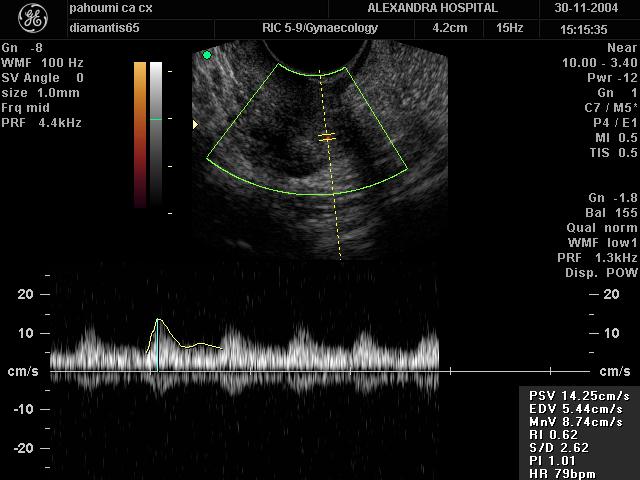Click the 'HR 79bpm' heart rate
The height and width of the screenshot is (480, 640).
[x=562, y=474]
